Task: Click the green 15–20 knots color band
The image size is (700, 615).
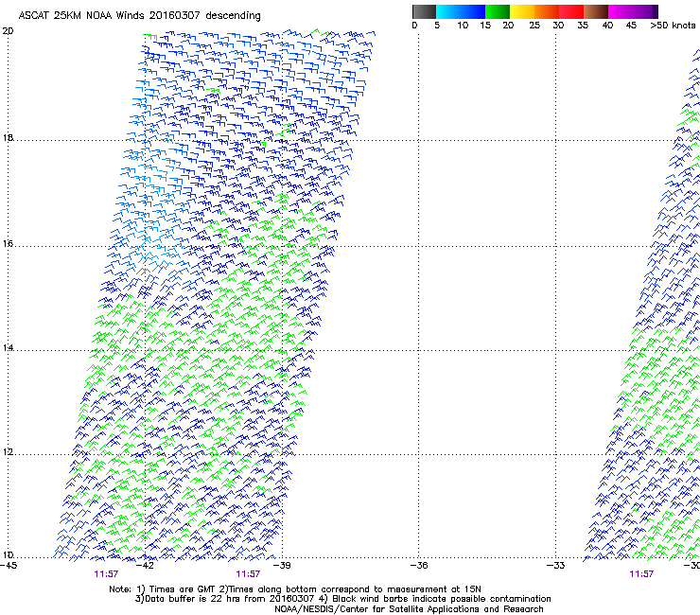Action: pyautogui.click(x=498, y=11)
